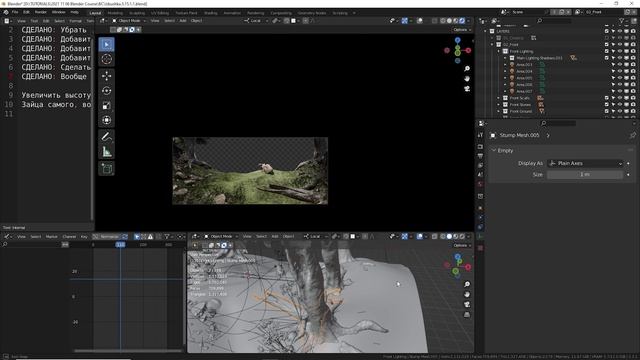Select the Cursor tool
This screenshot has height=360, width=640.
coord(107,59)
